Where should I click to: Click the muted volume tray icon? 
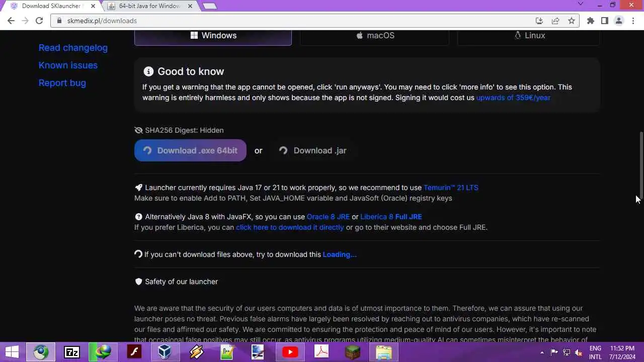coord(579,352)
